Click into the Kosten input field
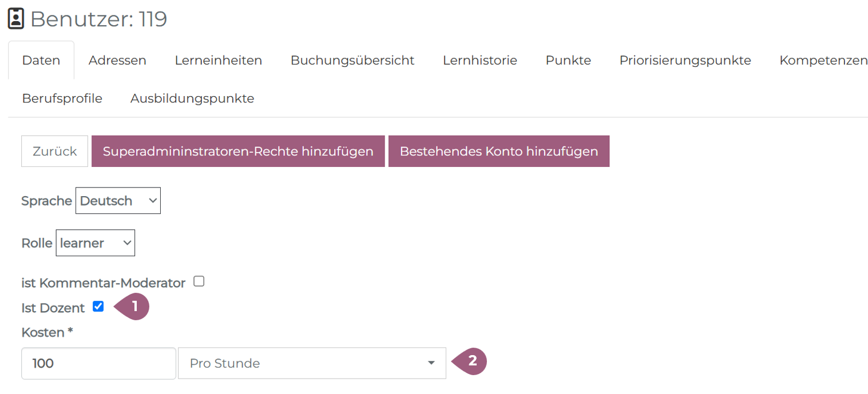Image resolution: width=868 pixels, height=394 pixels. point(98,363)
